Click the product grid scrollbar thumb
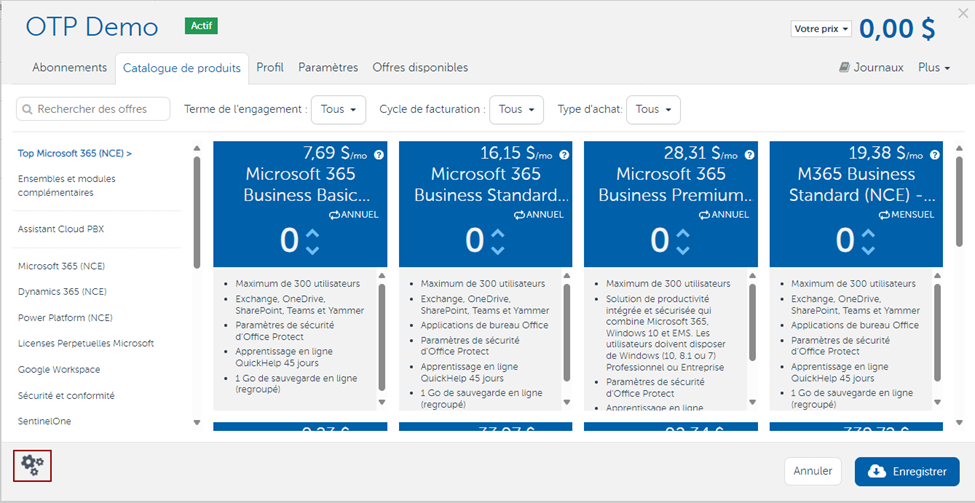 (959, 201)
